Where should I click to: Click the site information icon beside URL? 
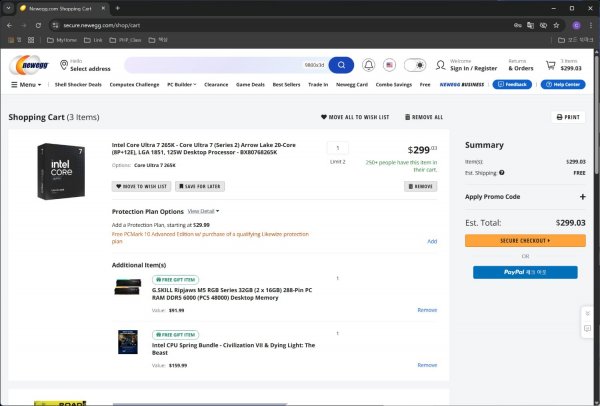click(x=55, y=25)
